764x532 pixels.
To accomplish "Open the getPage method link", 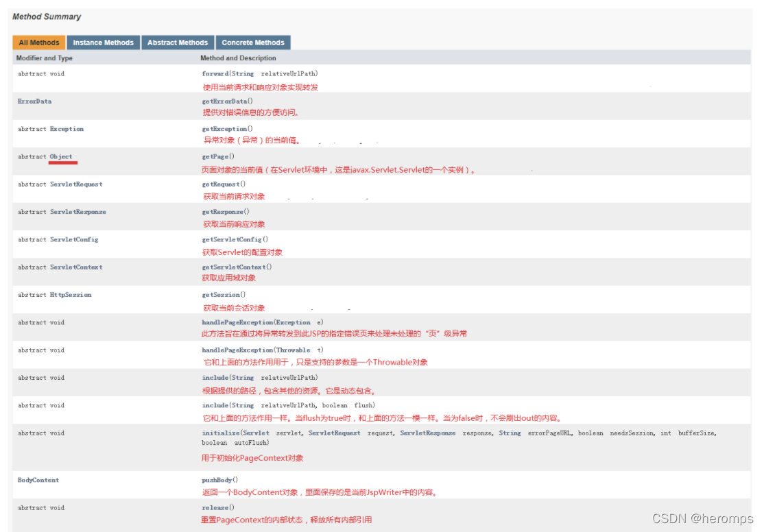I will (x=215, y=157).
